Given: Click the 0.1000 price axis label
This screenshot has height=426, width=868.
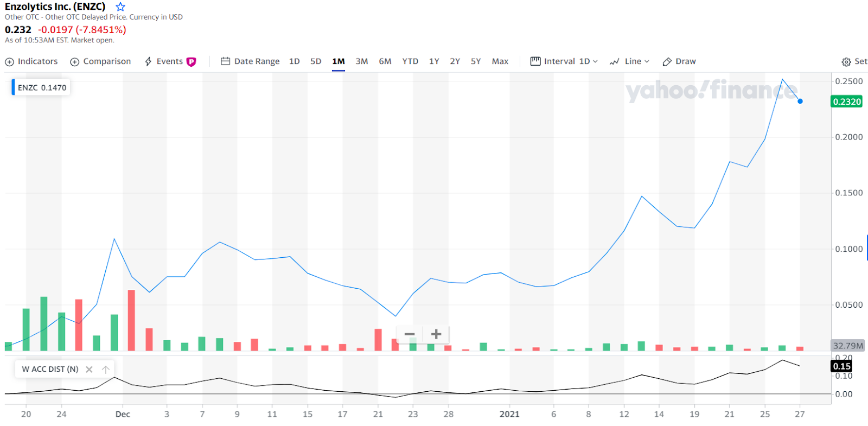Looking at the screenshot, I should pyautogui.click(x=849, y=249).
